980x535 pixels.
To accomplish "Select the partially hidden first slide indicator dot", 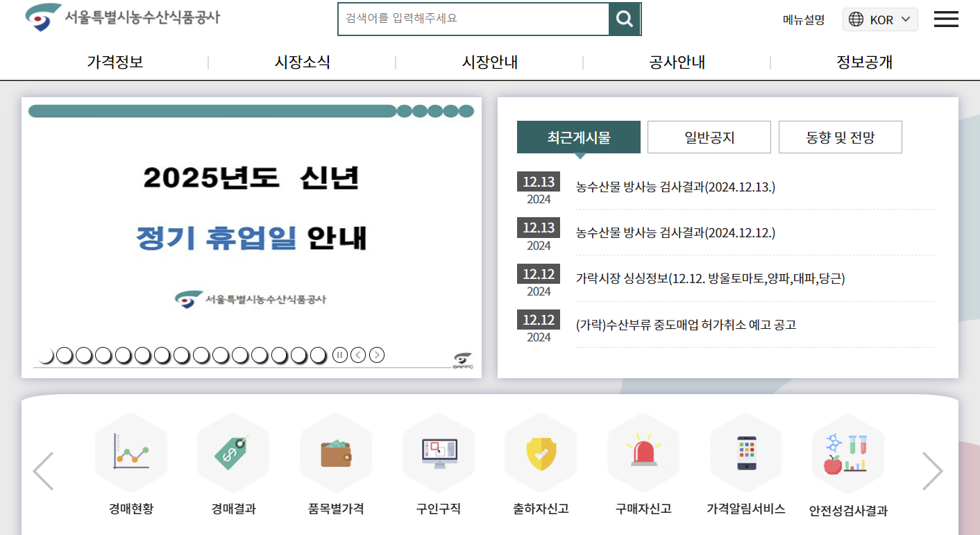I will click(x=46, y=355).
